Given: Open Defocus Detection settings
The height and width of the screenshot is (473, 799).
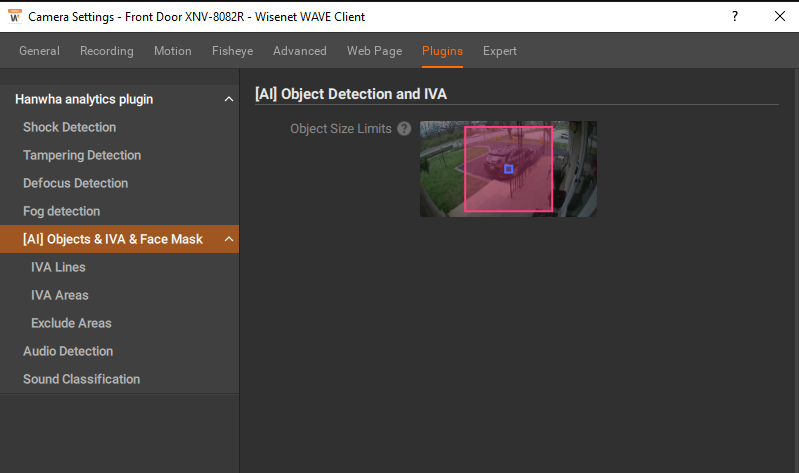Looking at the screenshot, I should [x=75, y=183].
